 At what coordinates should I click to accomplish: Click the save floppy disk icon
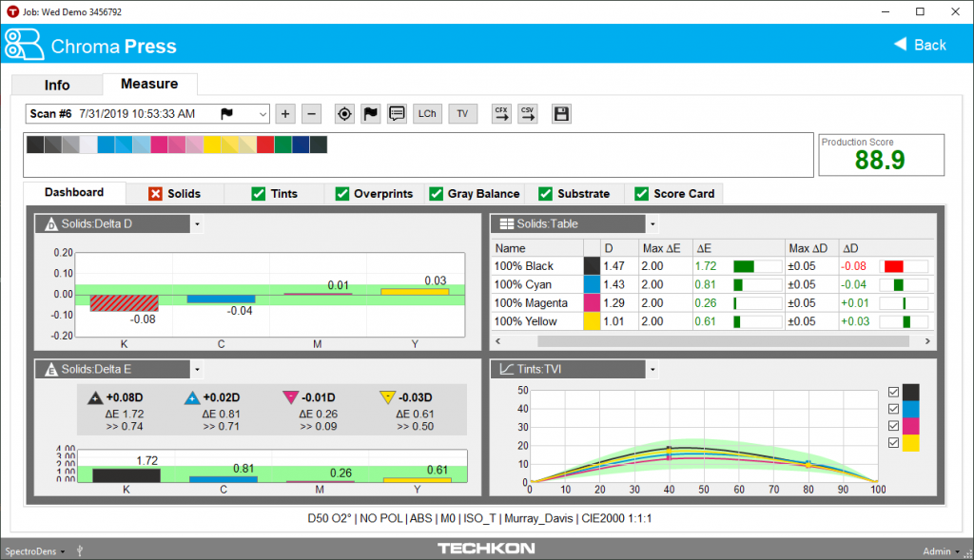point(561,114)
